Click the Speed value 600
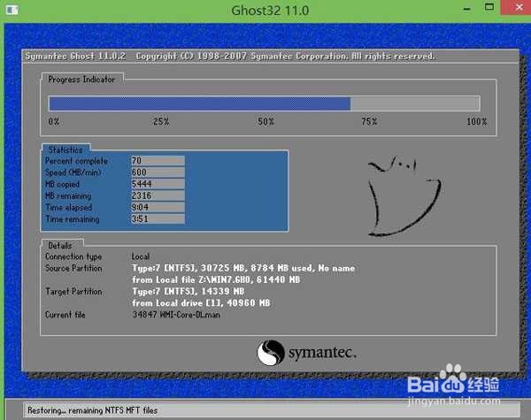531x420 pixels. (158, 172)
